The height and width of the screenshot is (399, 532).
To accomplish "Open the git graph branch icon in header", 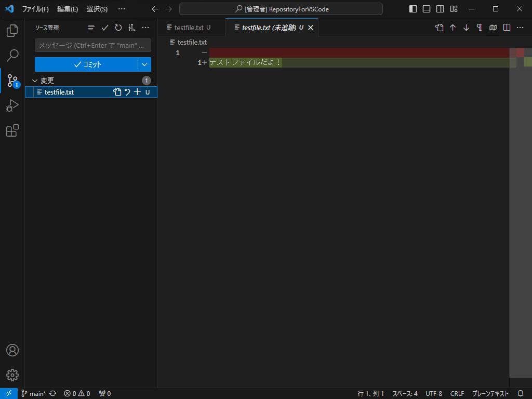I will coord(131,28).
